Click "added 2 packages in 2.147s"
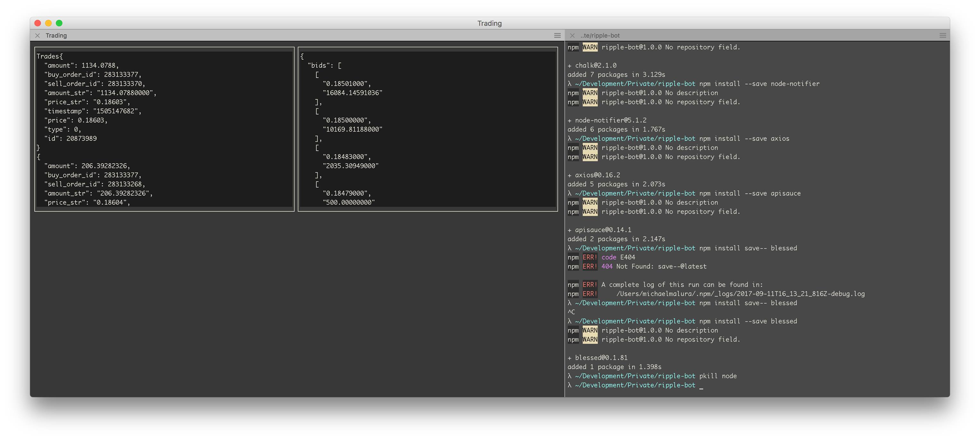The height and width of the screenshot is (440, 980). (x=616, y=239)
